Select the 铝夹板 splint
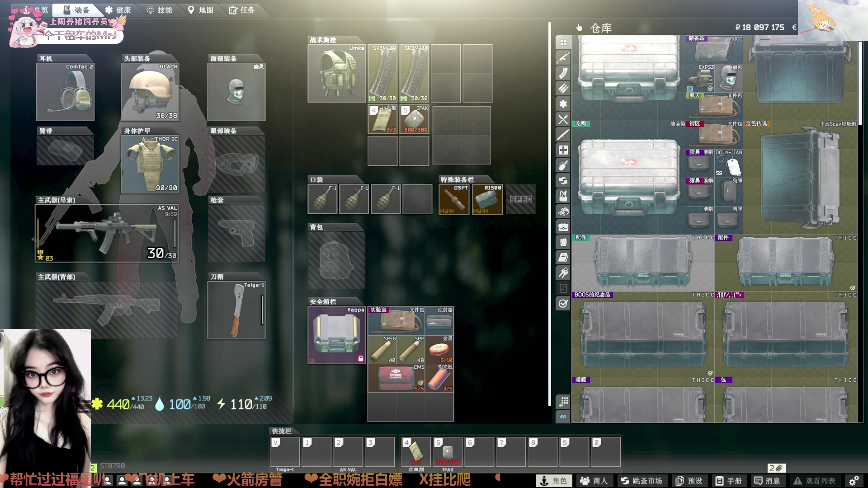Screen dimensions: 868x488 pyautogui.click(x=439, y=378)
